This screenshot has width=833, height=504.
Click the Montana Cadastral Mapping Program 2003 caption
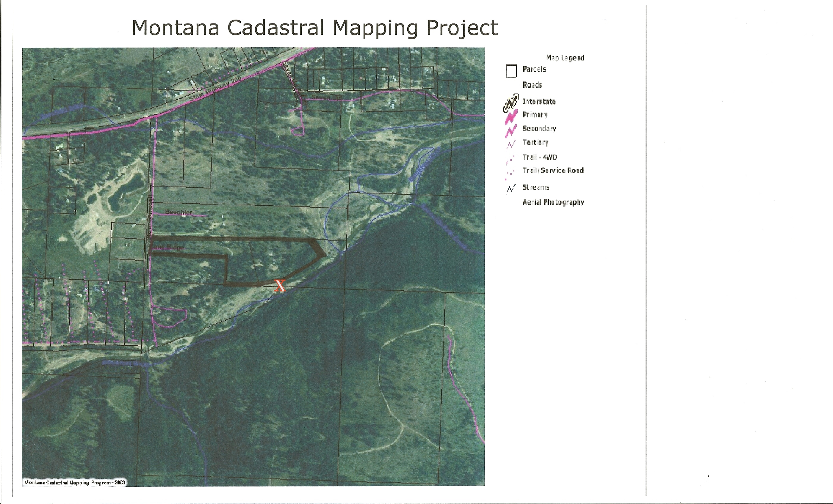pos(75,482)
